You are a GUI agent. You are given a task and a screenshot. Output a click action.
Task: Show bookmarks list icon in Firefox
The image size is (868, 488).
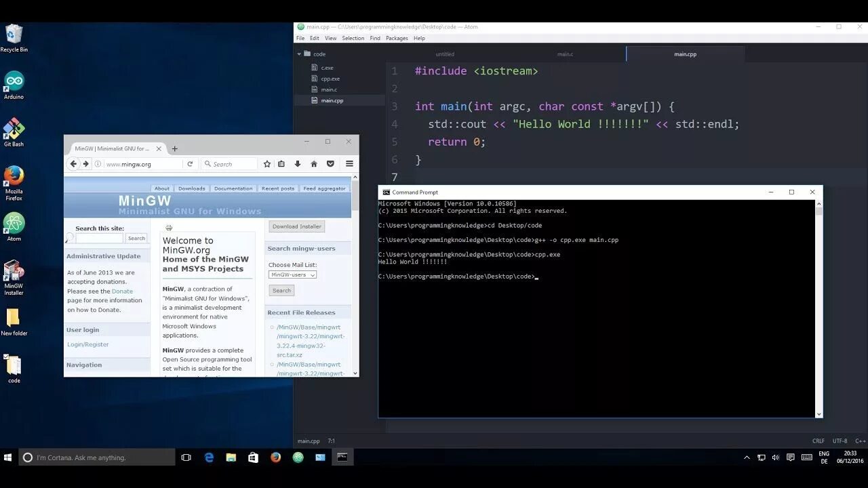(x=281, y=164)
